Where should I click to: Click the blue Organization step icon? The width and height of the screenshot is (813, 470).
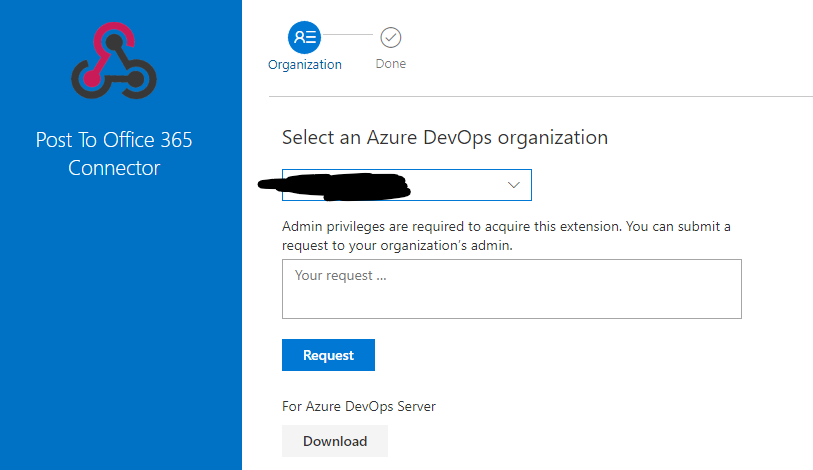pos(304,37)
